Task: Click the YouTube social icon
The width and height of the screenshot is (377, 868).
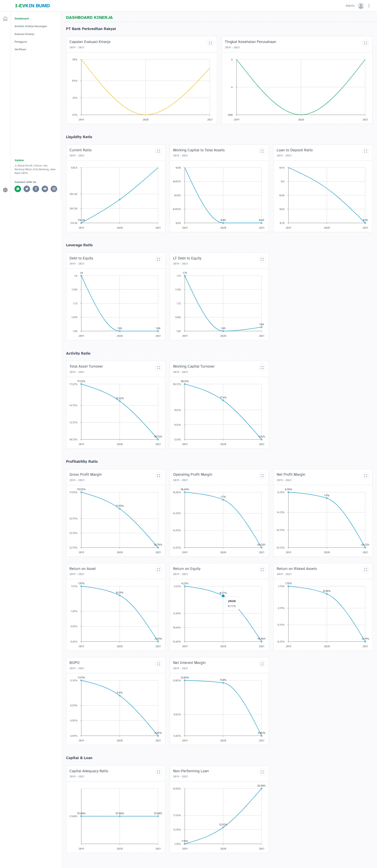Action: pyautogui.click(x=45, y=189)
